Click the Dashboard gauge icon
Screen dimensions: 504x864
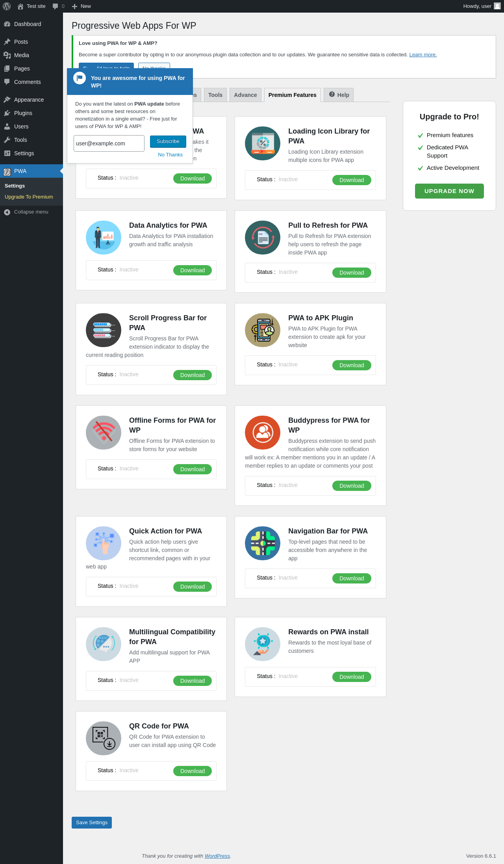tap(7, 24)
